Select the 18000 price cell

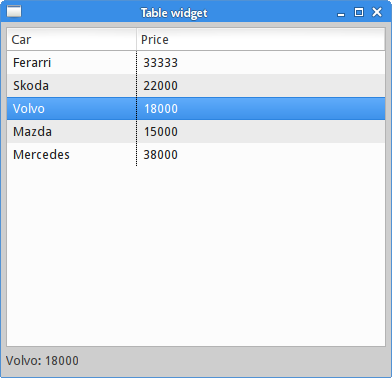pos(261,109)
